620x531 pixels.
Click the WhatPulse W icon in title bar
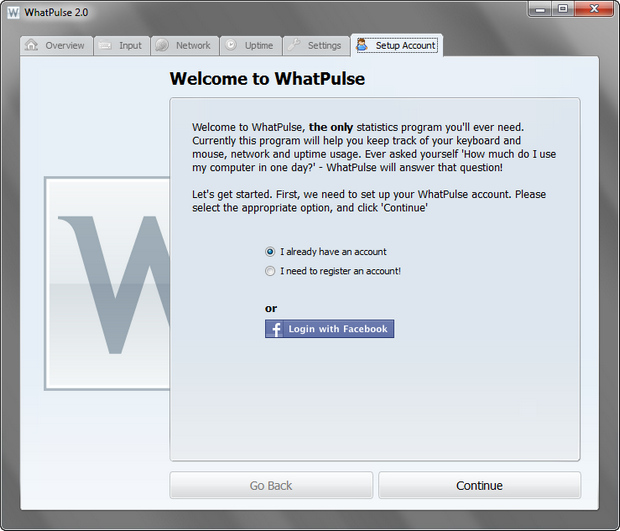tap(13, 13)
